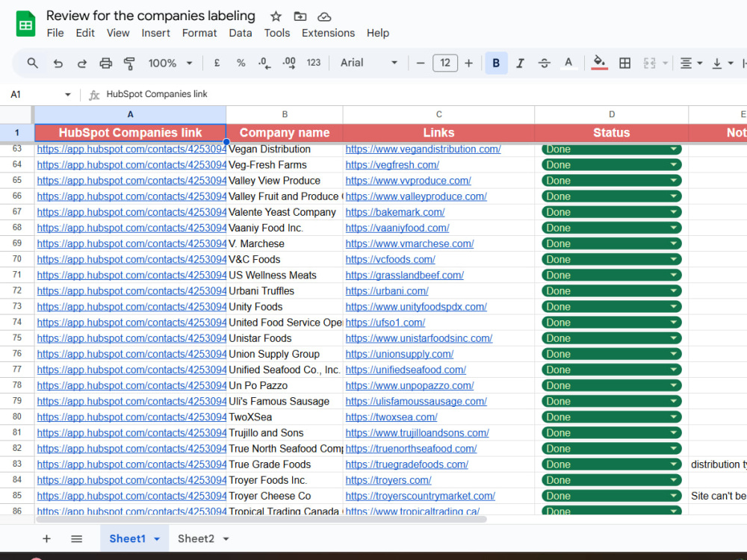The image size is (747, 560).
Task: Redo the last action
Action: pos(82,63)
